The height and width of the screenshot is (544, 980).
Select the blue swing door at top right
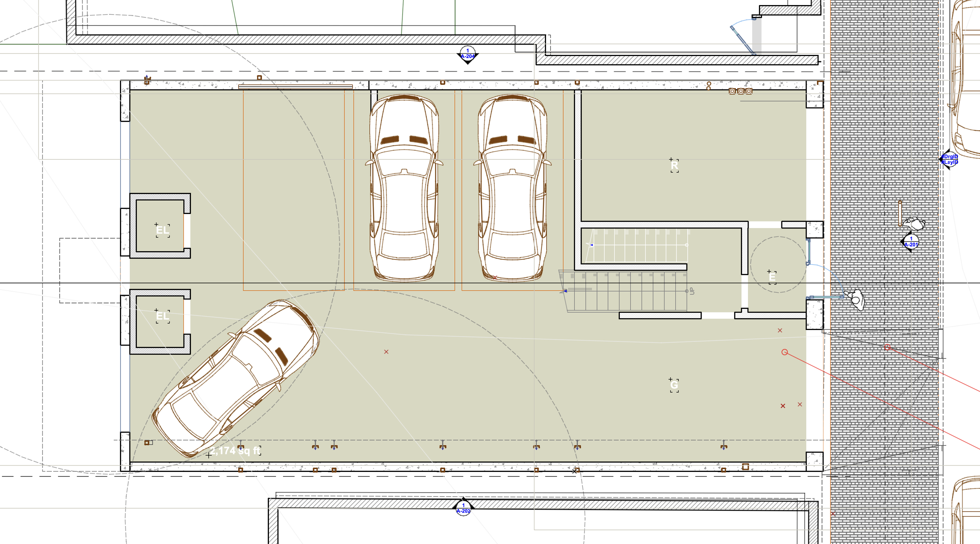coord(743,36)
